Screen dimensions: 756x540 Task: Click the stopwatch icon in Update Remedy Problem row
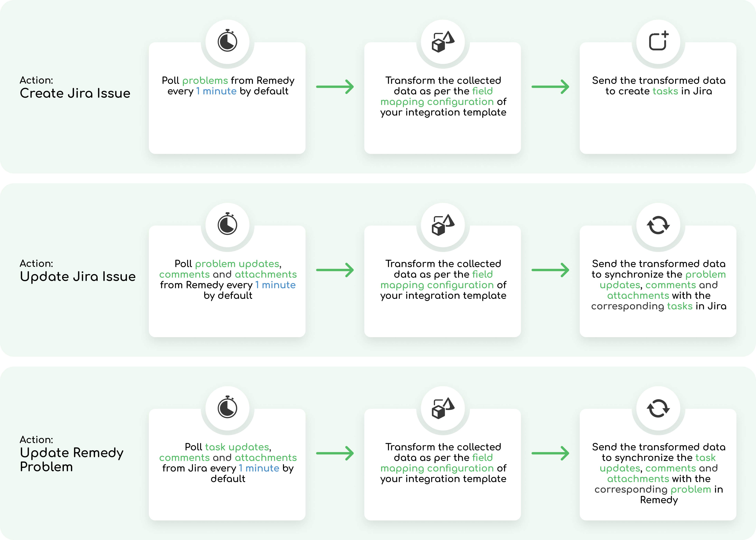coord(227,408)
